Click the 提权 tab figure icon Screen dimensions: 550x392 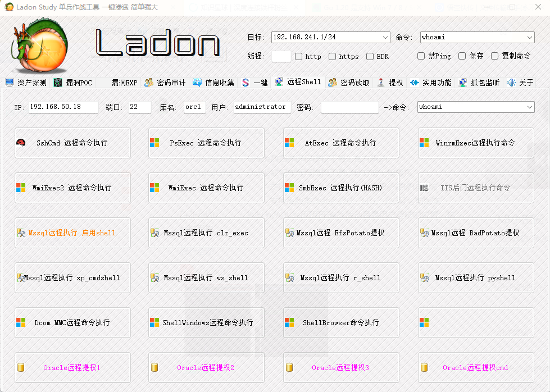(x=381, y=83)
